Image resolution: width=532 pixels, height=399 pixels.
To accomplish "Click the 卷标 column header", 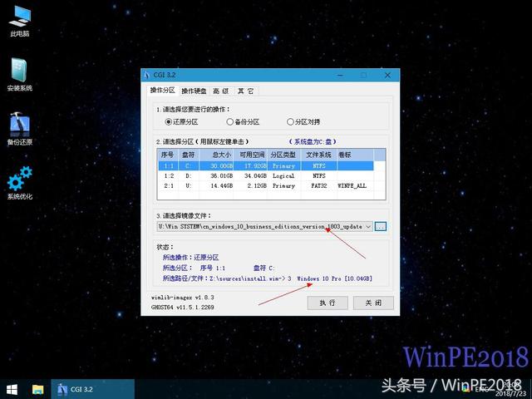I will 355,155.
